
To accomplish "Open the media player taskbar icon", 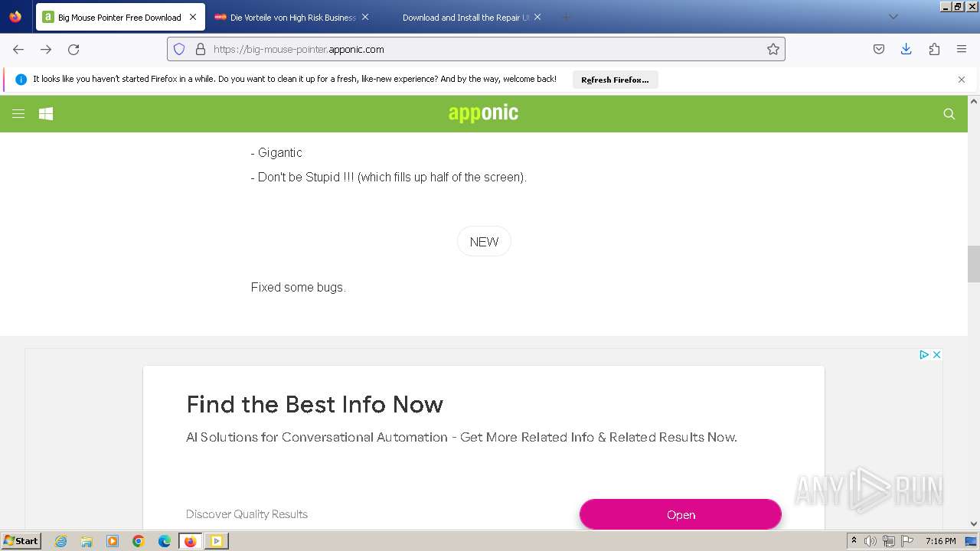I will point(113,541).
